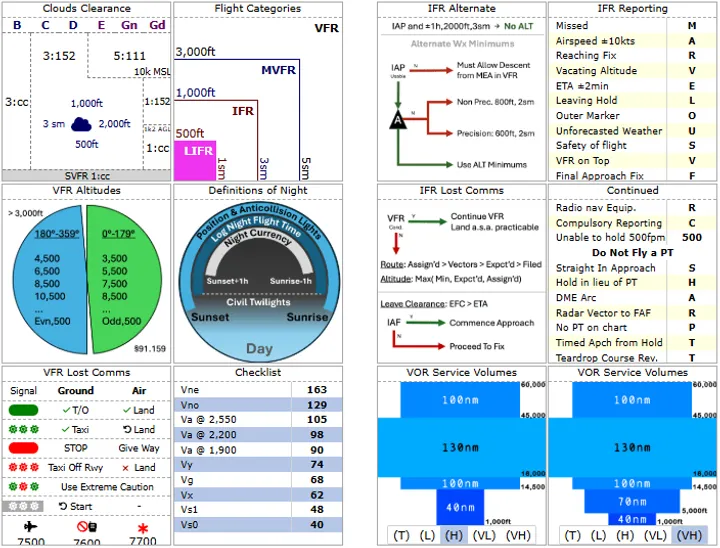The height and width of the screenshot is (548, 720).
Task: Click the steady green light signal
Action: pyautogui.click(x=23, y=410)
